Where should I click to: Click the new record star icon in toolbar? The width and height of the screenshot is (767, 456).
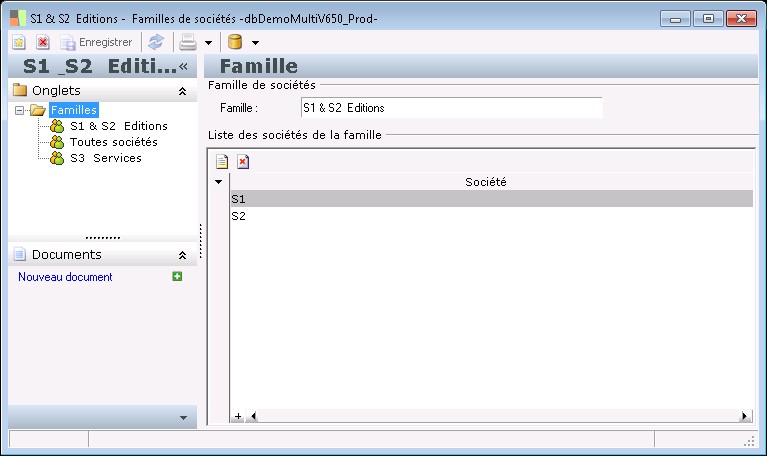(19, 43)
